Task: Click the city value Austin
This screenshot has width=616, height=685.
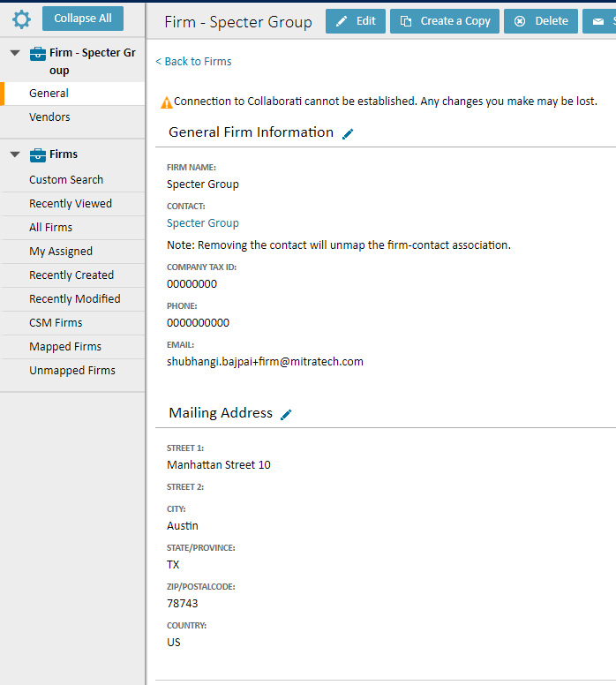Action: (x=182, y=525)
